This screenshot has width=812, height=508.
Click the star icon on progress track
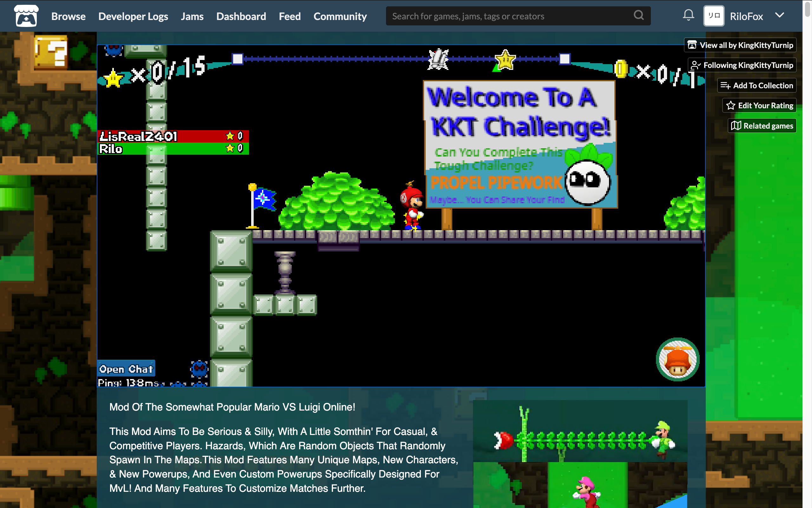pos(505,60)
